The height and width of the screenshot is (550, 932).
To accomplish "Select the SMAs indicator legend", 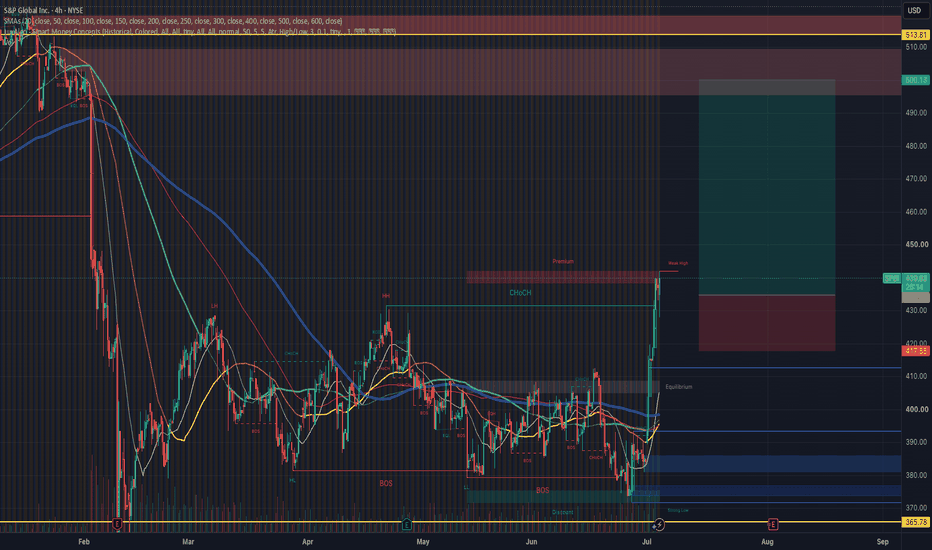I will 173,21.
